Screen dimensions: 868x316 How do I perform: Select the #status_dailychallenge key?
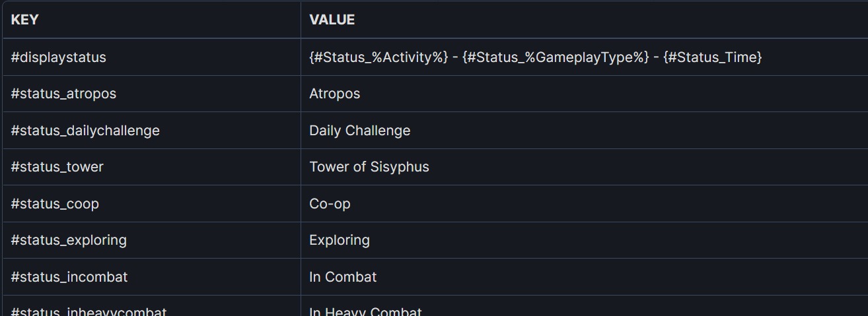coord(85,131)
